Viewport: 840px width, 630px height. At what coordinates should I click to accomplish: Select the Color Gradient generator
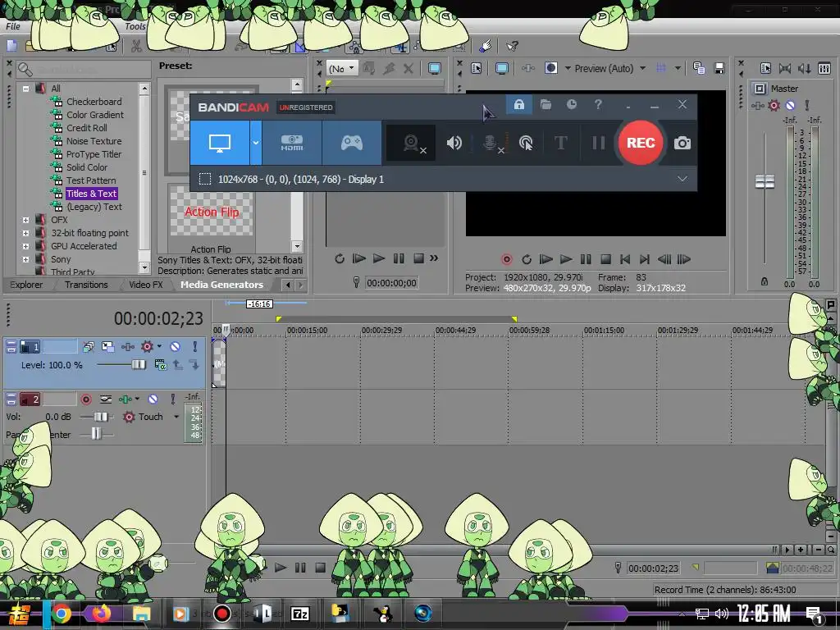(x=95, y=115)
